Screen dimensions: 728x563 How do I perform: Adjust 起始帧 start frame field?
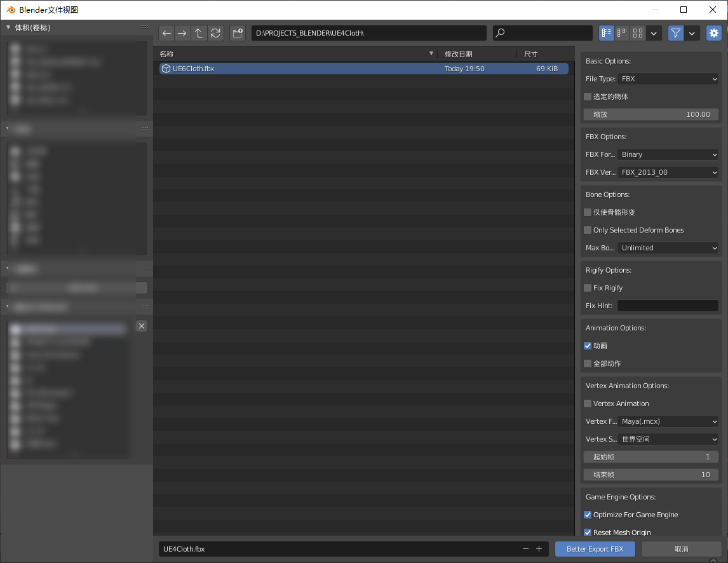651,457
